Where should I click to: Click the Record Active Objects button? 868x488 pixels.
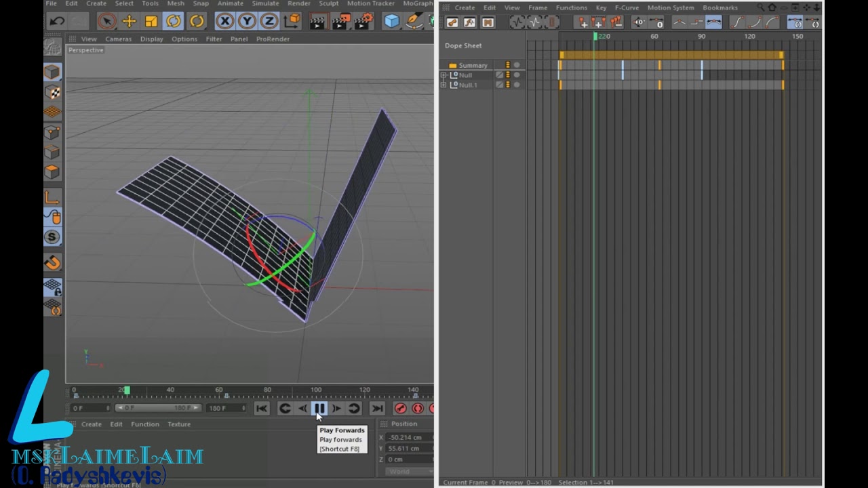[x=400, y=408]
